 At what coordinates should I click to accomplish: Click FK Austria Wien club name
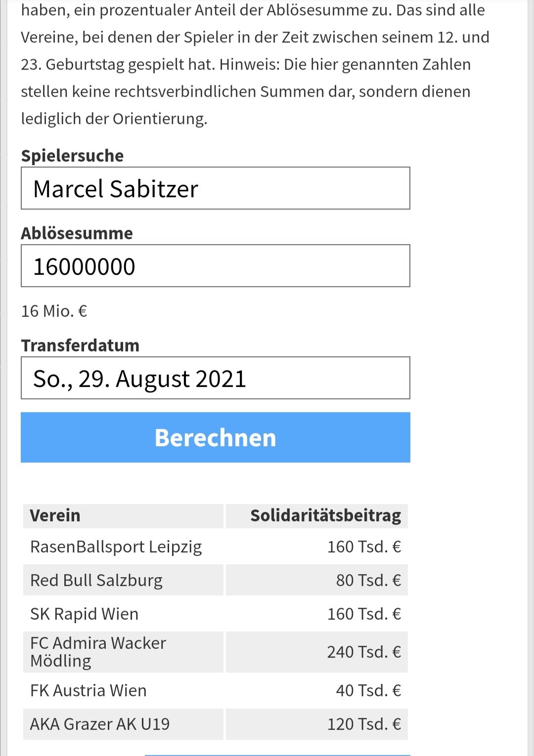pyautogui.click(x=89, y=690)
